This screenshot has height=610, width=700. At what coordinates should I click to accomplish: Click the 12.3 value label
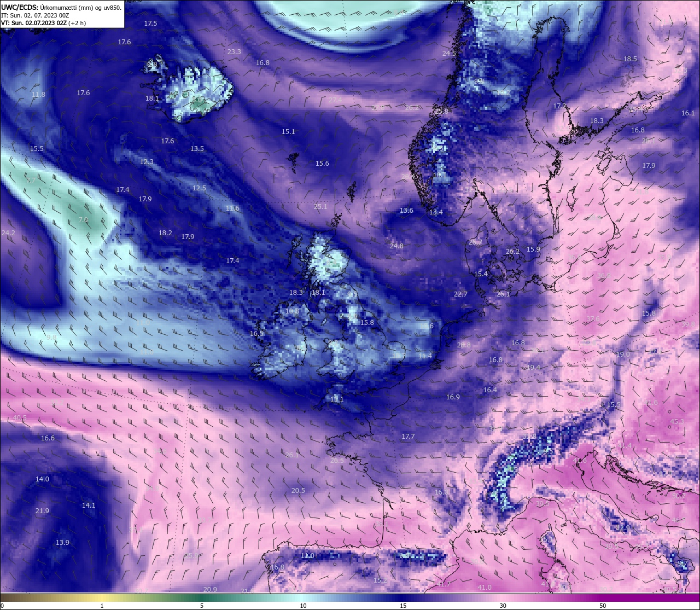[147, 162]
